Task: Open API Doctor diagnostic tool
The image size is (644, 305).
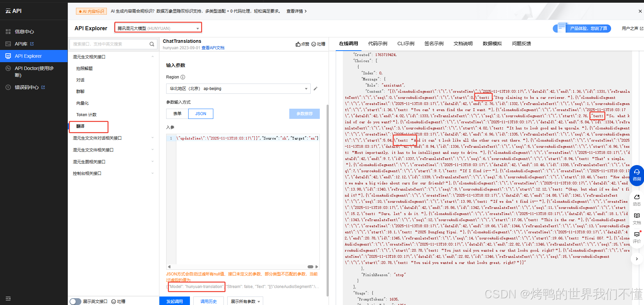Action: (34, 71)
